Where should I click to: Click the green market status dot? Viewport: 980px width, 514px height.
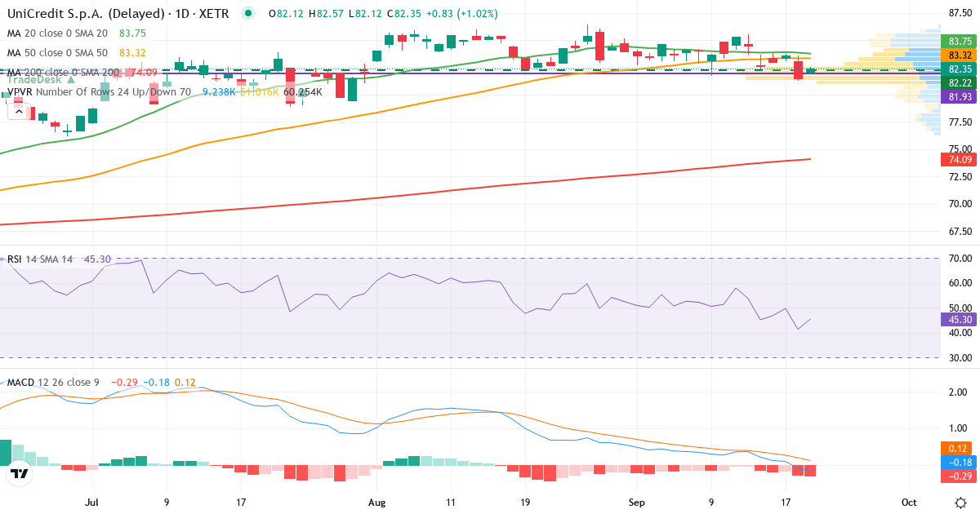click(248, 13)
